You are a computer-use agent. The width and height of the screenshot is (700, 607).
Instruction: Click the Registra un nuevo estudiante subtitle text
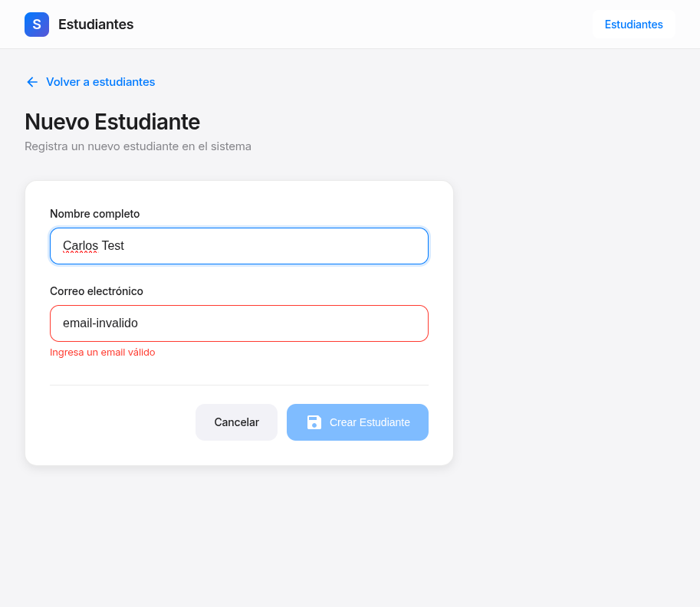138,146
